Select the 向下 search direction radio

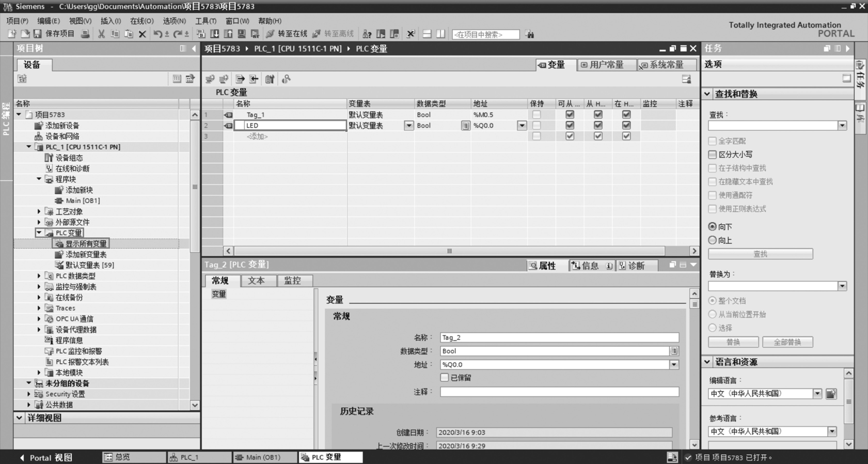[x=713, y=227]
